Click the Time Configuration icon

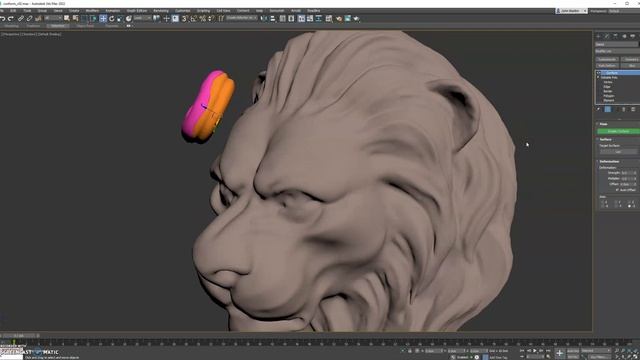tap(548, 357)
